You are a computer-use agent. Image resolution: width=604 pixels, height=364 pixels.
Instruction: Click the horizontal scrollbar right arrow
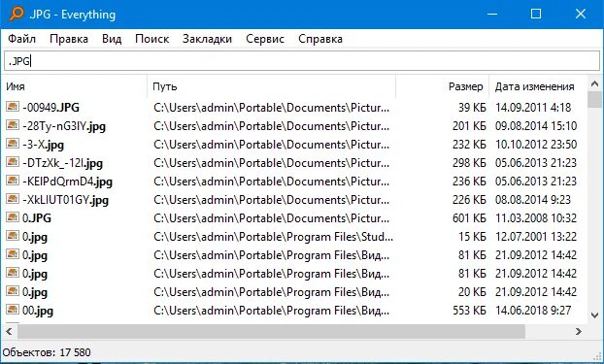coord(579,331)
